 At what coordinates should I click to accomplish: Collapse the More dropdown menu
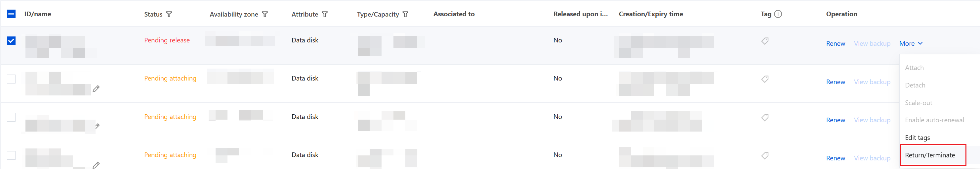911,43
